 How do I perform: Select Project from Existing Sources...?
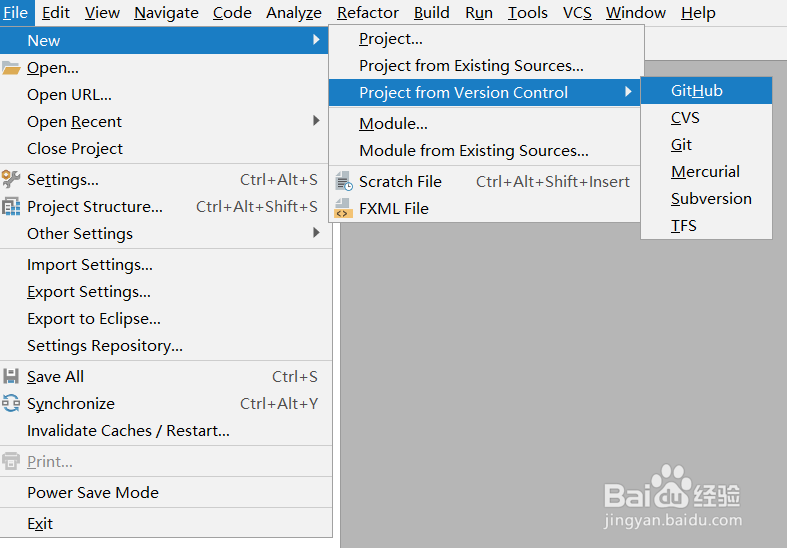pyautogui.click(x=486, y=66)
